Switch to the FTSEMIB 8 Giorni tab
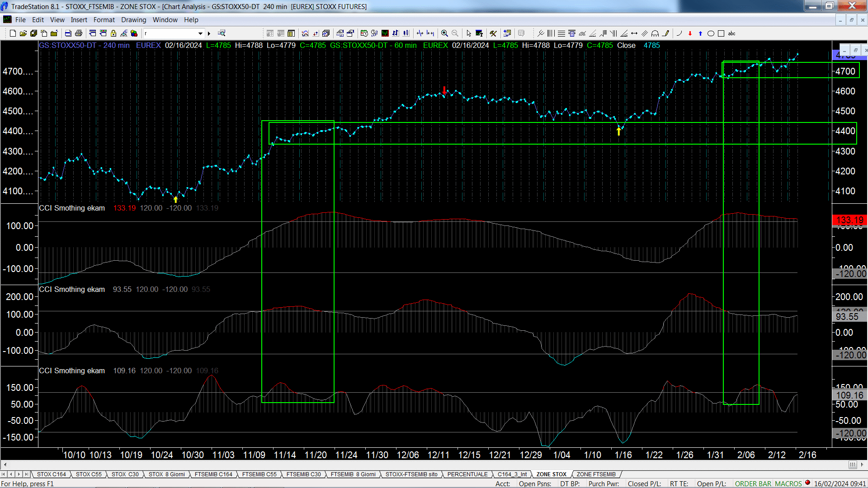 tap(353, 474)
